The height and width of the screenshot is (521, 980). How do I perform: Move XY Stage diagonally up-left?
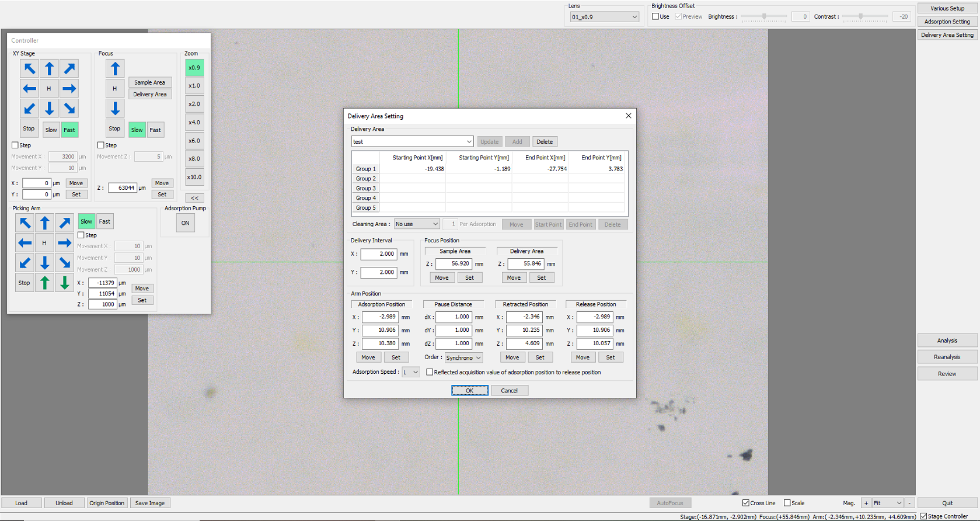pos(29,69)
